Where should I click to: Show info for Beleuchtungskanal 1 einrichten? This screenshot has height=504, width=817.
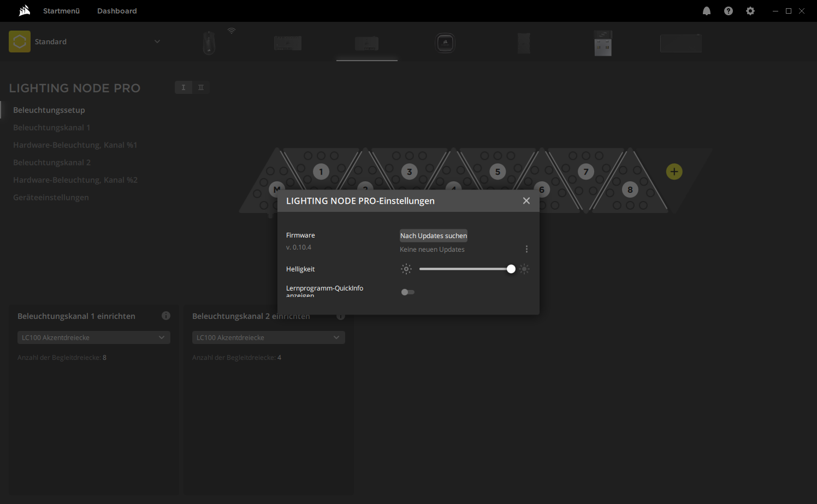[166, 316]
